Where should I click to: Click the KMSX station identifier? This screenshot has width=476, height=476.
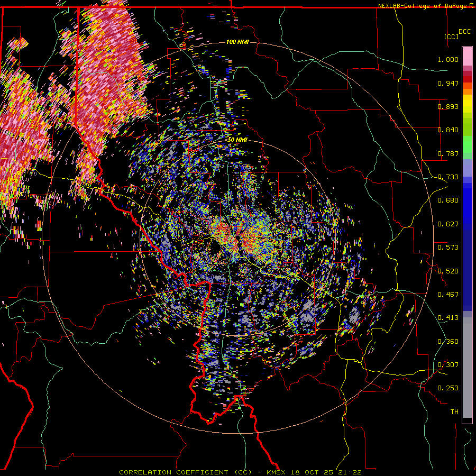[x=277, y=472]
